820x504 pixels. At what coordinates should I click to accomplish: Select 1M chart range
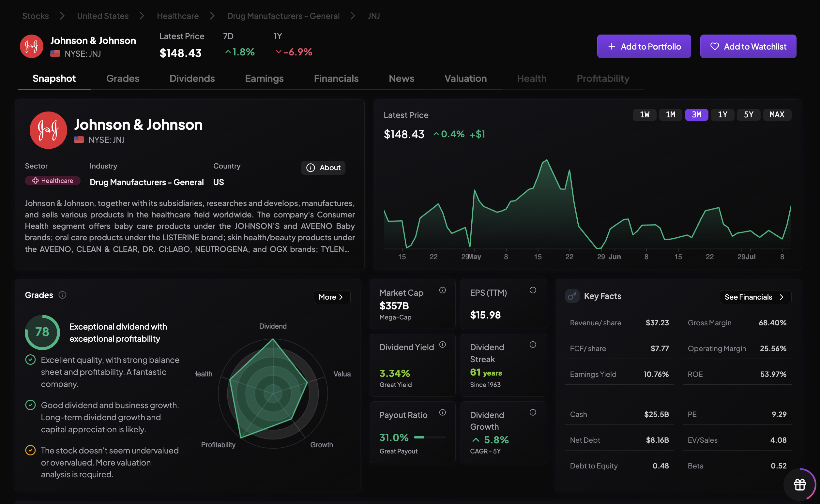[x=670, y=115]
